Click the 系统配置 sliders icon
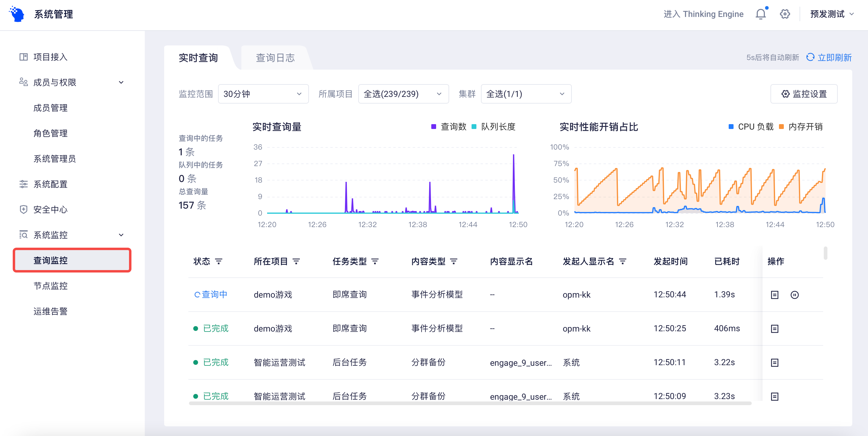 click(x=23, y=184)
